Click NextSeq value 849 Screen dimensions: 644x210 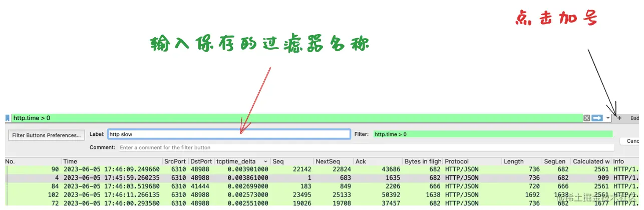pos(346,186)
